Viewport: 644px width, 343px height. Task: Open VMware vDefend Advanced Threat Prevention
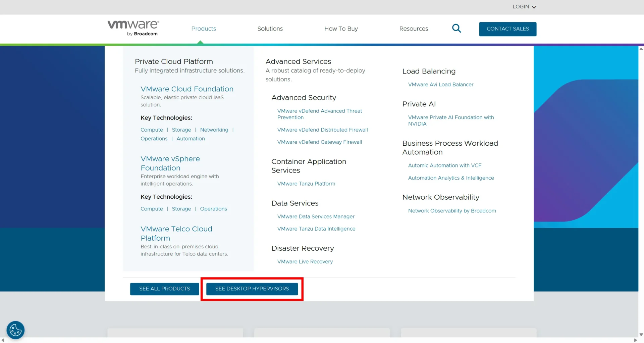(x=320, y=114)
